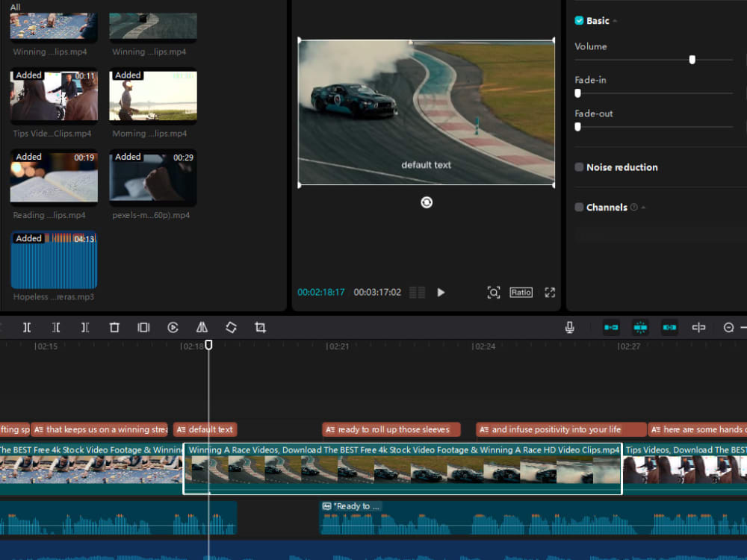Click the Rotate icon in the toolbar
Viewport: 747px width, 560px height.
click(x=230, y=327)
